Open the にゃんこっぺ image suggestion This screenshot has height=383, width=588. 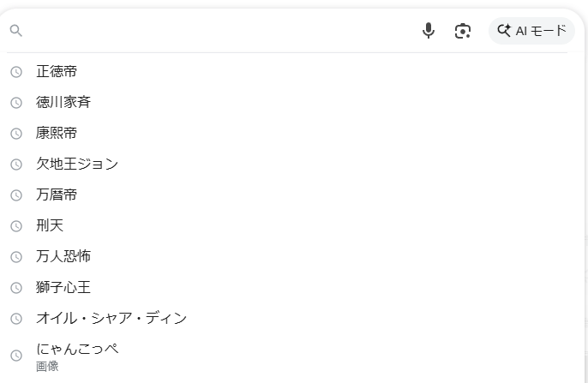click(77, 350)
